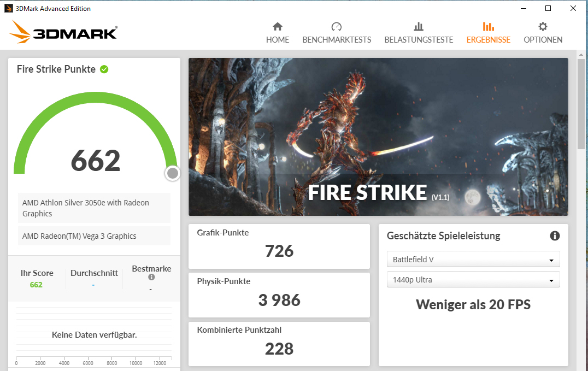Screen dimensions: 588x371
Task: Click Geschätzte Spieleleistung heading
Action: (444, 235)
